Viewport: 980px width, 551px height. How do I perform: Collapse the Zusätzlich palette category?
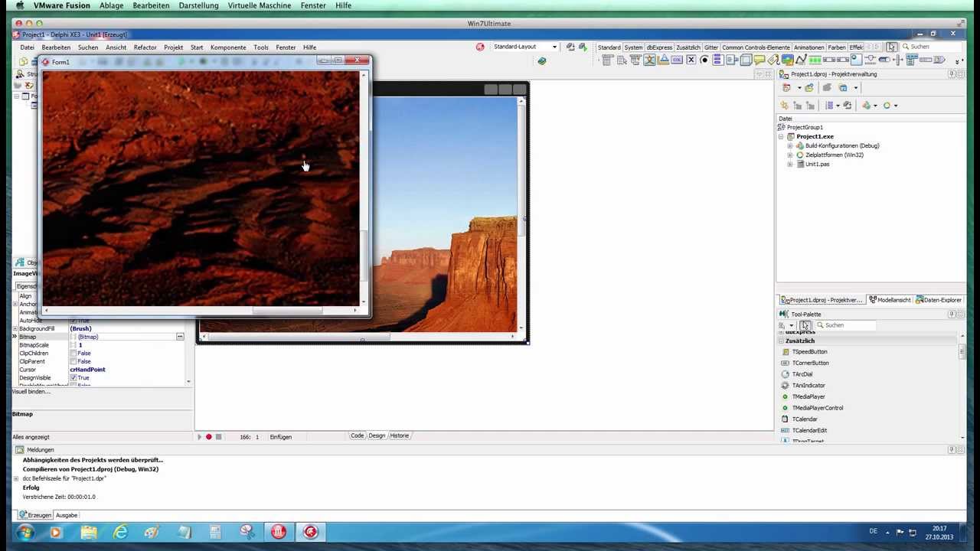(781, 341)
